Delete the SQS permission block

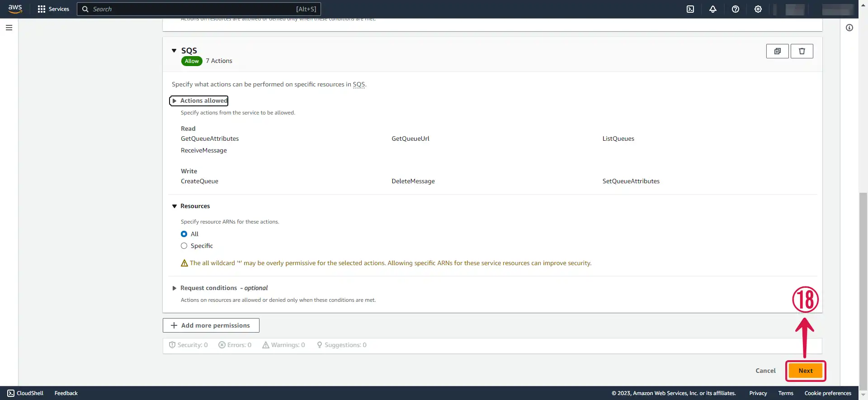(802, 51)
